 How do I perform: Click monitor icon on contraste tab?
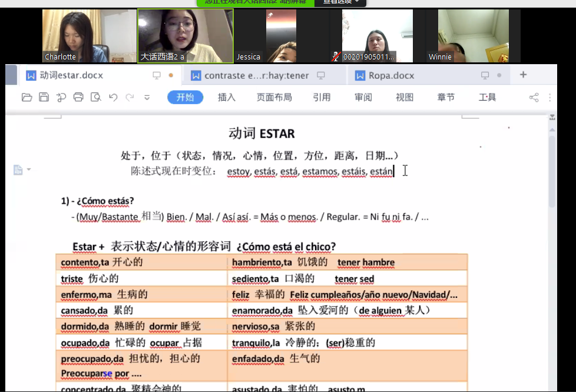[321, 75]
